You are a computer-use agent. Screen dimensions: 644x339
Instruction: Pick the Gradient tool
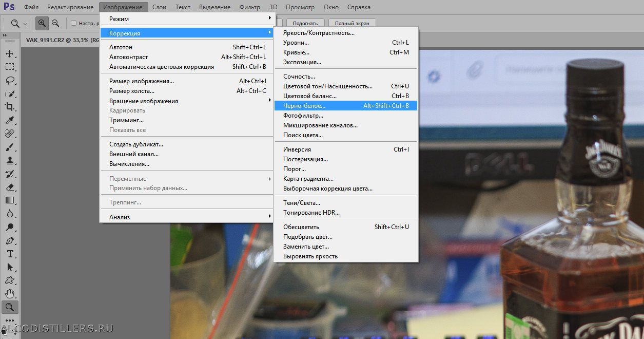pyautogui.click(x=10, y=200)
